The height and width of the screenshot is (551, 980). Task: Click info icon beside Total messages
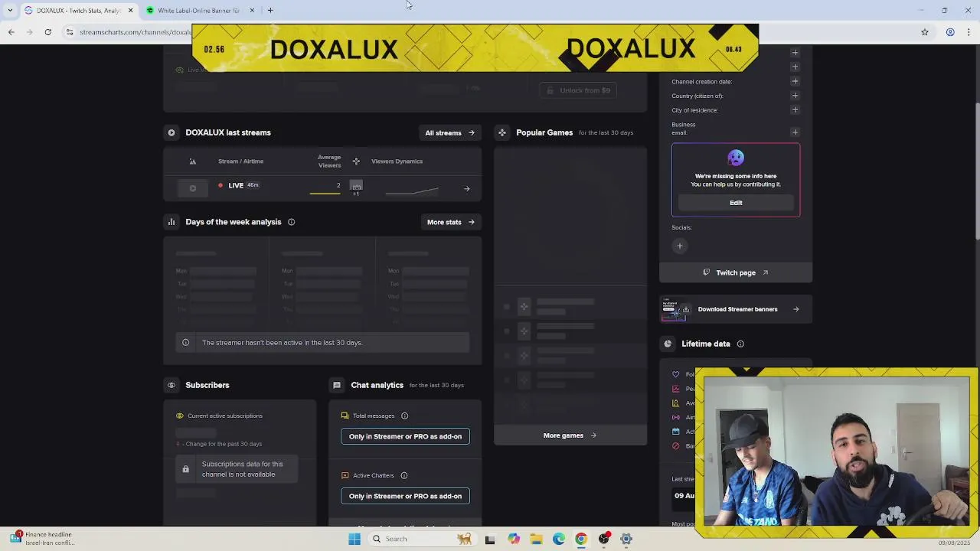(x=404, y=416)
